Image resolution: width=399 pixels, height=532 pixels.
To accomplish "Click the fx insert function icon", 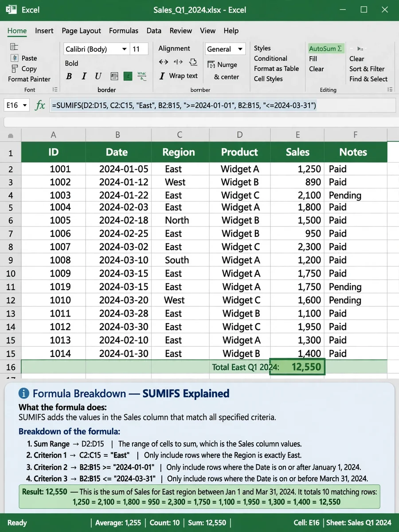I will coord(40,105).
